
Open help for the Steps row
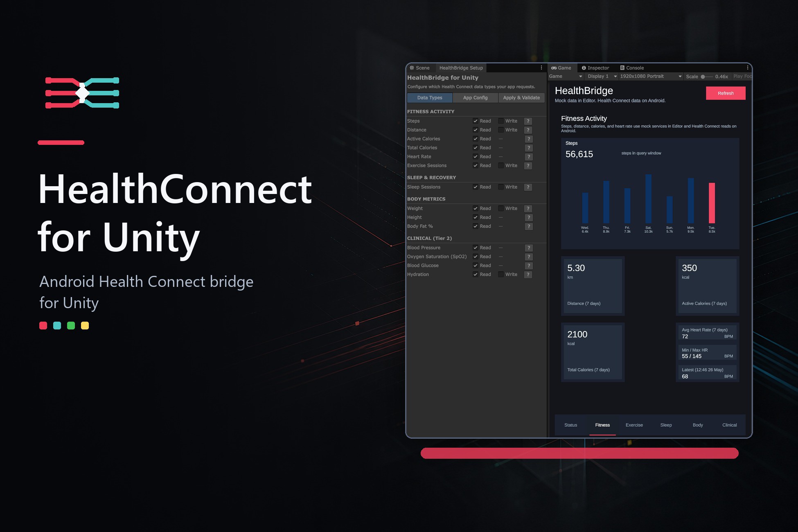coord(528,121)
